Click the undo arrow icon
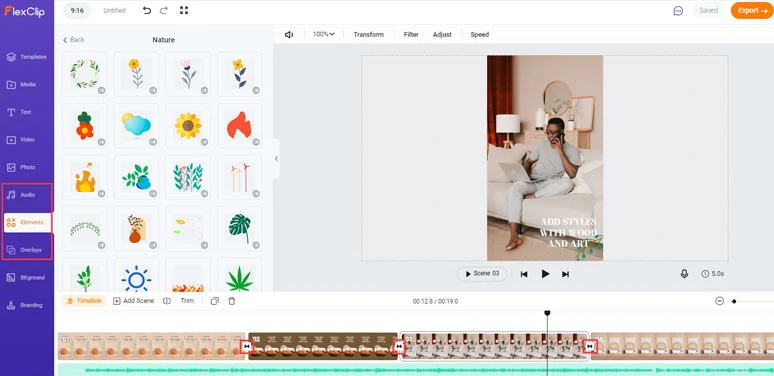This screenshot has width=774, height=376. tap(147, 10)
